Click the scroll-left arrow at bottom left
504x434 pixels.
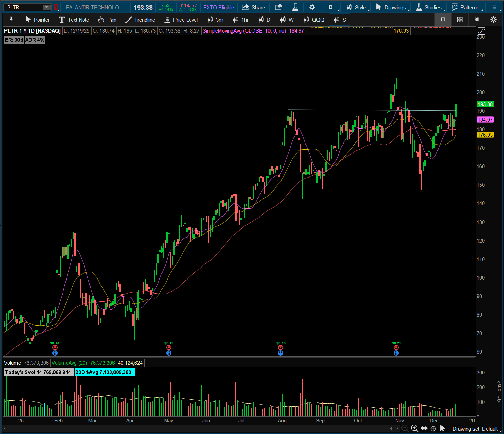[x=5, y=428]
